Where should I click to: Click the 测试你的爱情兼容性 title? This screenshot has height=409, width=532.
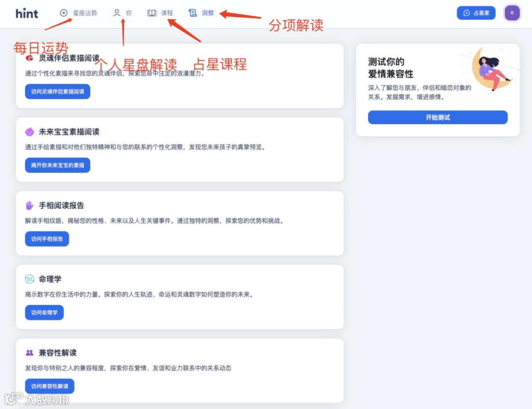[x=391, y=68]
